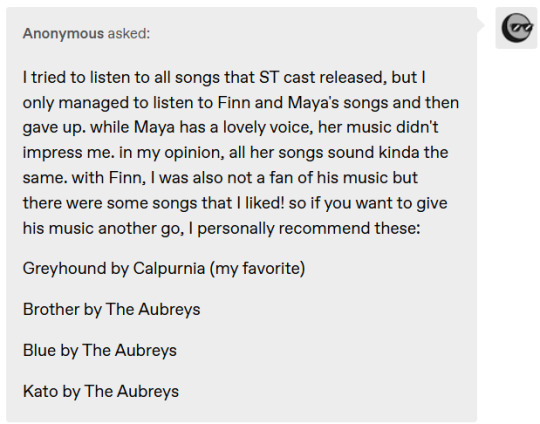540x424 pixels.
Task: Click the word 'Brother'
Action: 51,309
